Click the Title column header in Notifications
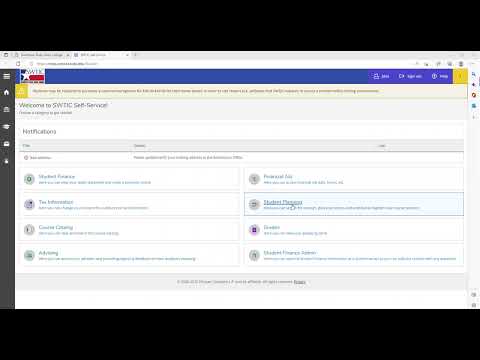The image size is (480, 360). pos(26,146)
